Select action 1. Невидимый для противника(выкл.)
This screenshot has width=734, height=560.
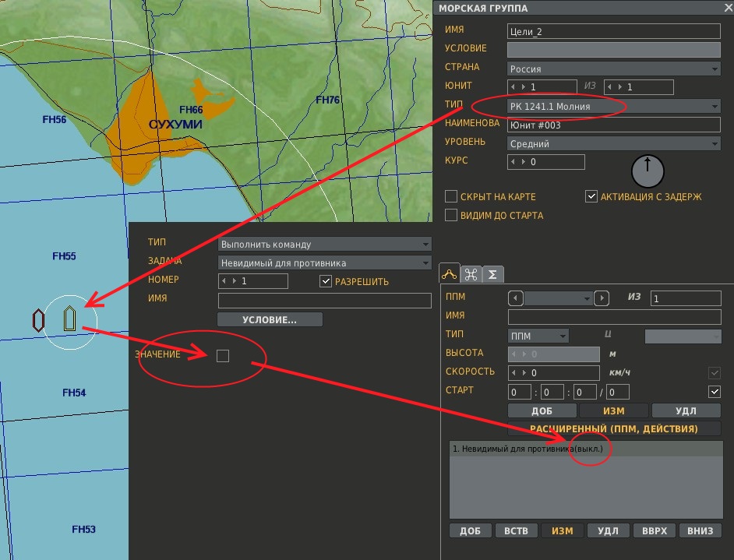(x=586, y=449)
